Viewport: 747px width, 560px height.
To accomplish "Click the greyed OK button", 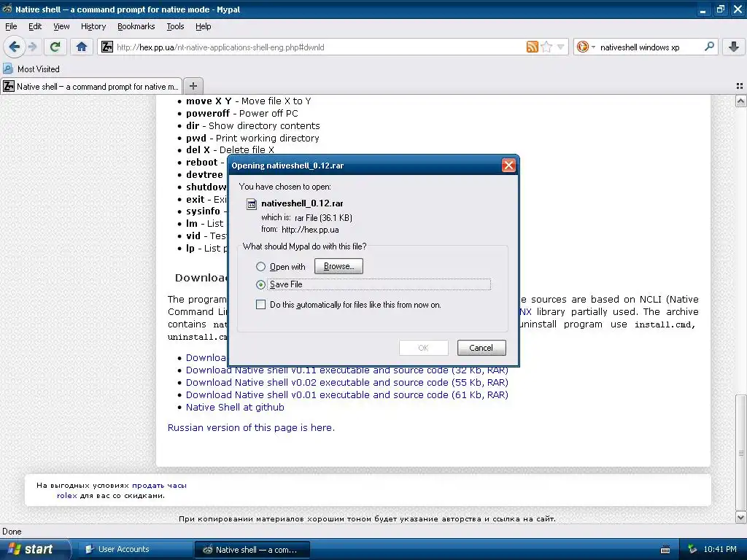I will click(424, 348).
